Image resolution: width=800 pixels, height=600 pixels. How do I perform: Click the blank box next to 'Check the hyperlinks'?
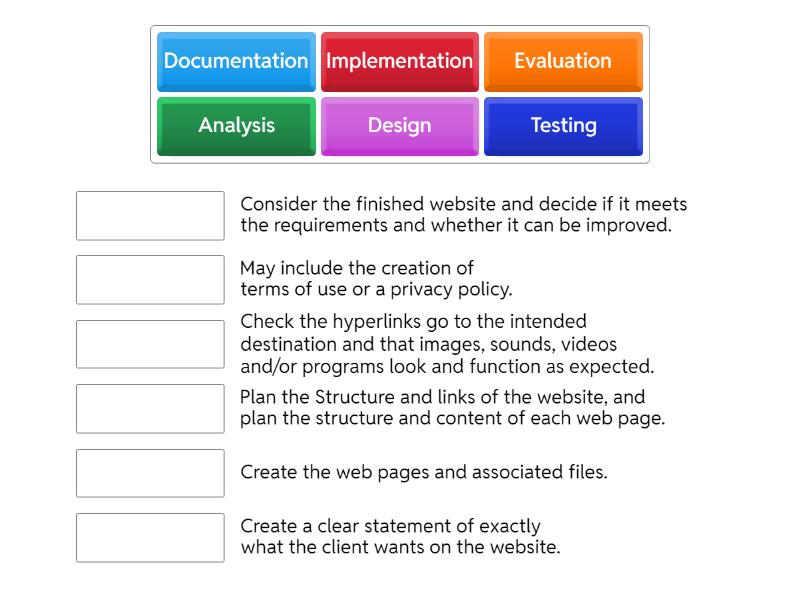(x=150, y=344)
